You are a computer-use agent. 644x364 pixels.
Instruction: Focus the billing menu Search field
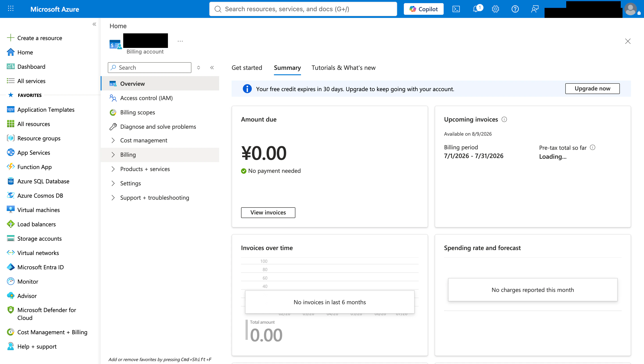click(150, 67)
